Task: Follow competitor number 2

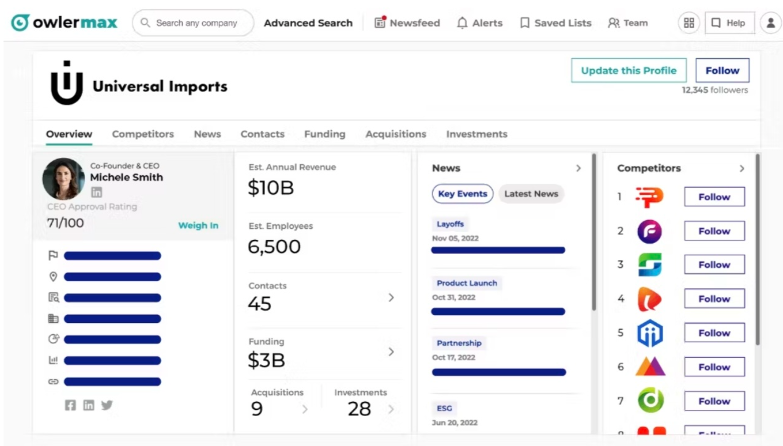Action: pos(715,231)
